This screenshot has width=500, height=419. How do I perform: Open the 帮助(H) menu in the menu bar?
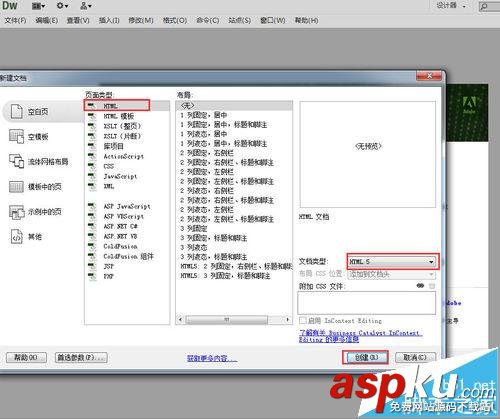[306, 20]
